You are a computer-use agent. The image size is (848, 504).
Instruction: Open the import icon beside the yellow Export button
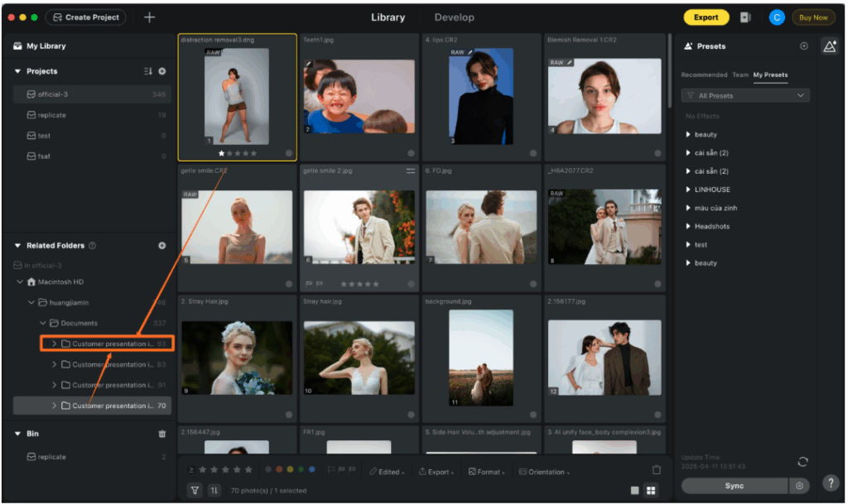point(745,17)
